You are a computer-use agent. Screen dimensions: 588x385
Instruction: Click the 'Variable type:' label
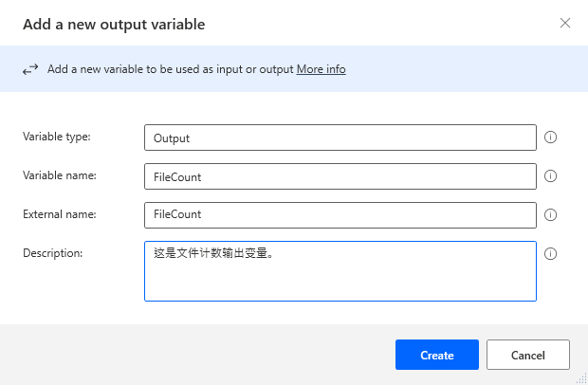57,137
